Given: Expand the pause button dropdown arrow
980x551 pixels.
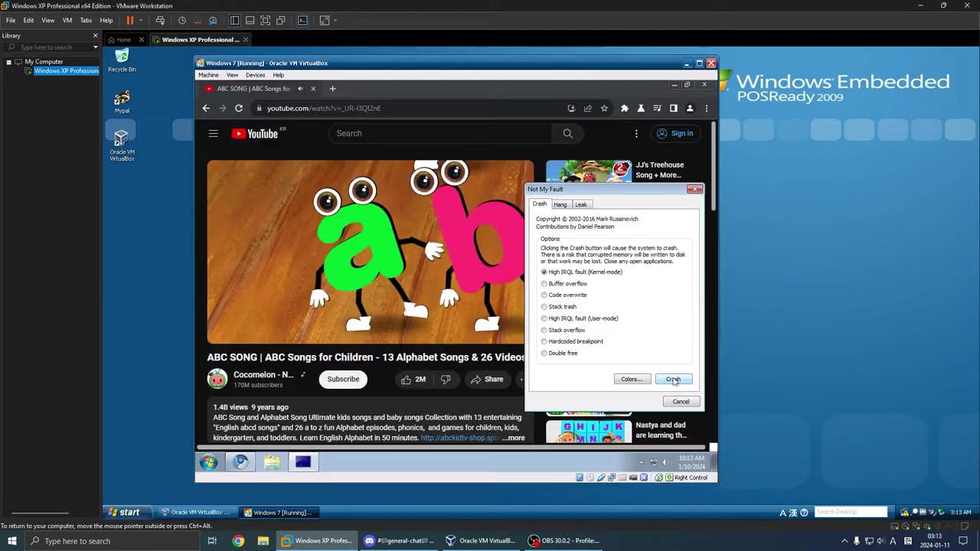Looking at the screenshot, I should click(140, 21).
